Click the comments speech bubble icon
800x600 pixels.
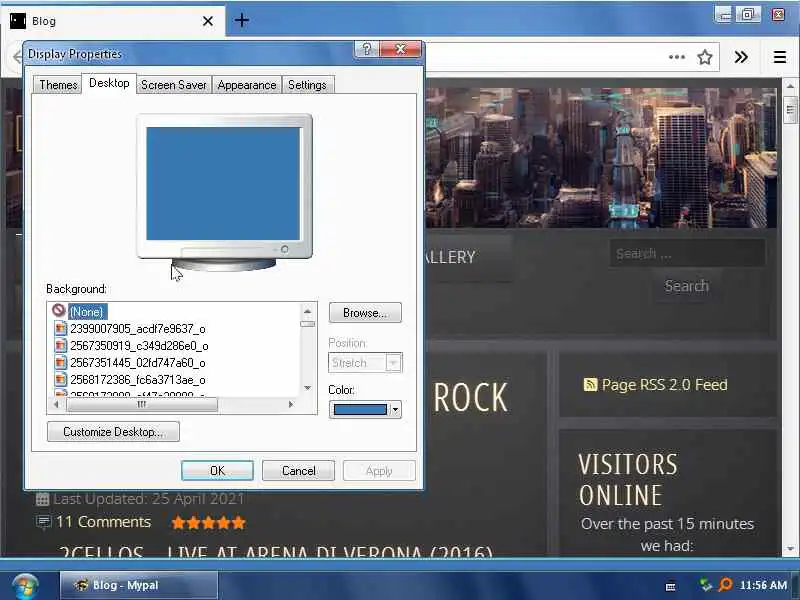[x=44, y=522]
